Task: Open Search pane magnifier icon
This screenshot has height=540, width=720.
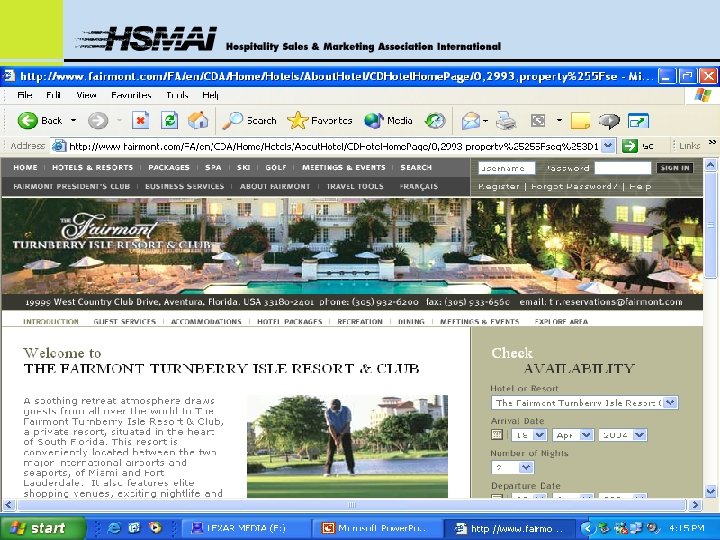Action: (x=249, y=121)
